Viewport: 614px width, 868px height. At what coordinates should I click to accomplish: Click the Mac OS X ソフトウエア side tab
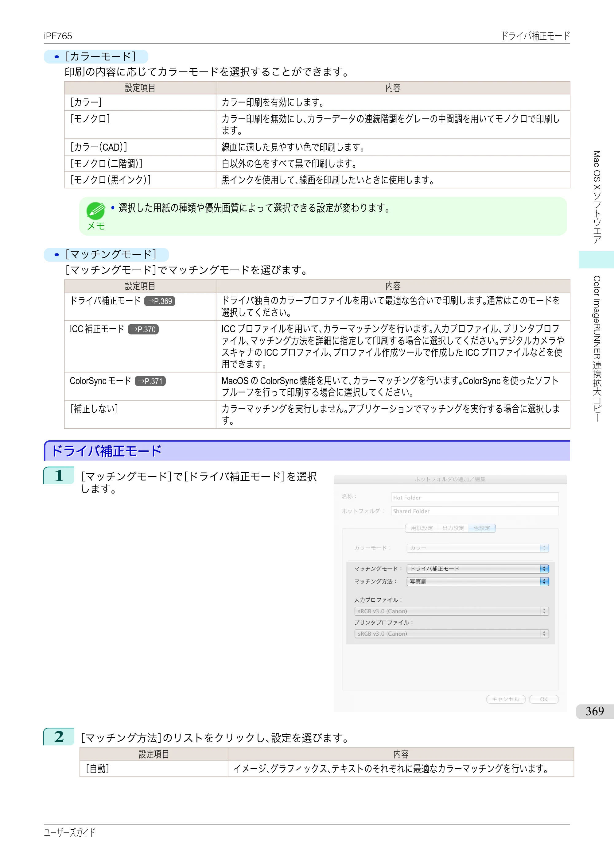click(x=597, y=197)
